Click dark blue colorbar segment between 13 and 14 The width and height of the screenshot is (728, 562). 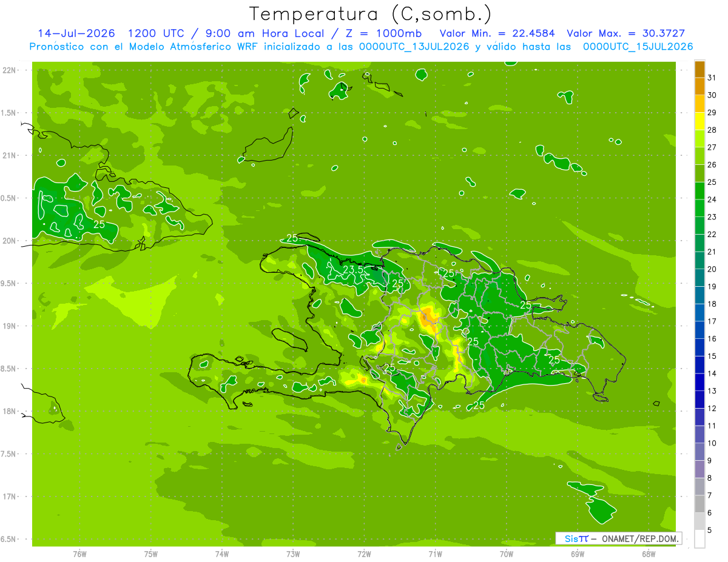tap(699, 382)
